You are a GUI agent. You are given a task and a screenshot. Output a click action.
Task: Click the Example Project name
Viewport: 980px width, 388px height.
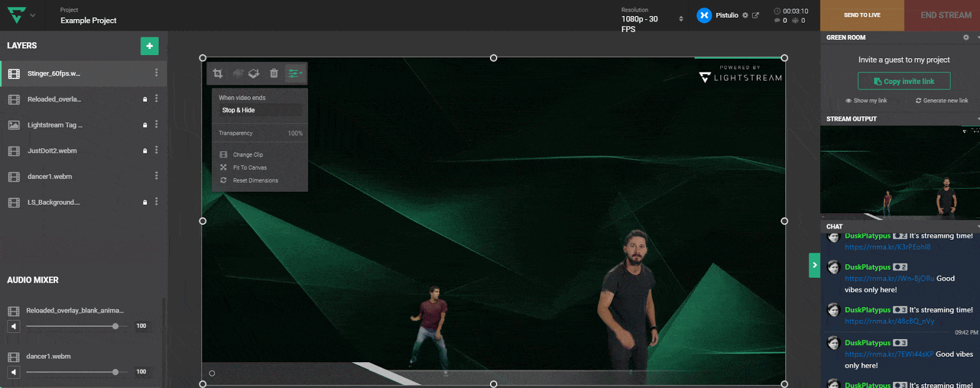point(89,20)
